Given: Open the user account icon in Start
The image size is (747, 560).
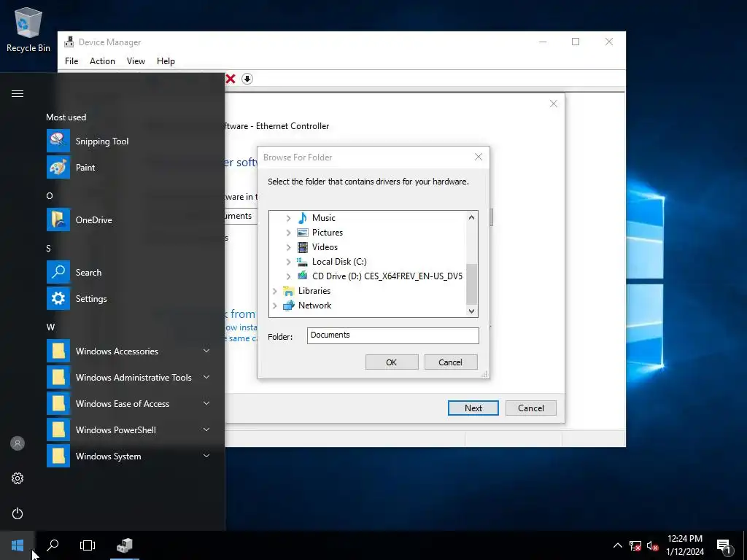Looking at the screenshot, I should point(18,444).
